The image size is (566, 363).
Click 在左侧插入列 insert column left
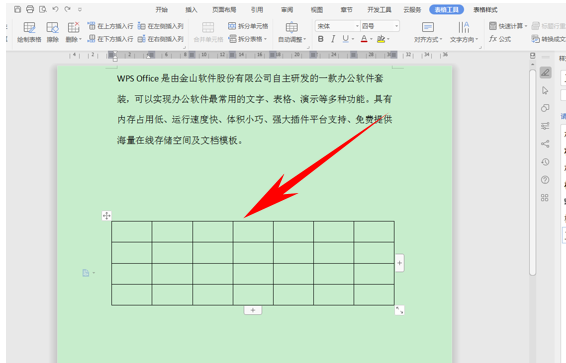(x=161, y=26)
